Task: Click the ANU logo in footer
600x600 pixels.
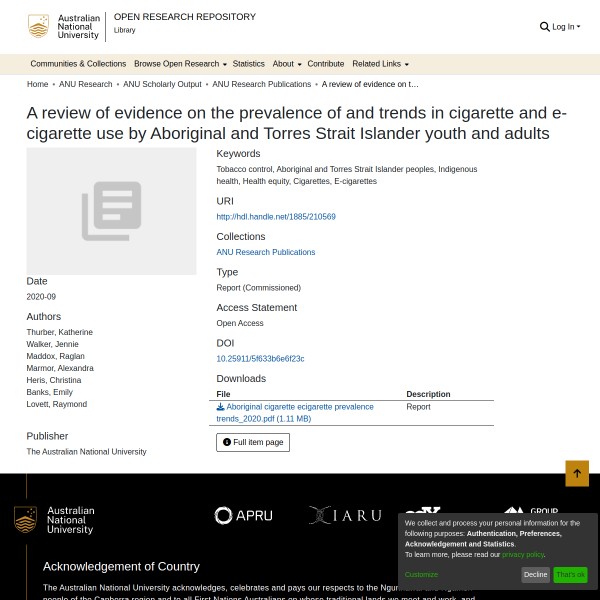Action: pos(55,520)
